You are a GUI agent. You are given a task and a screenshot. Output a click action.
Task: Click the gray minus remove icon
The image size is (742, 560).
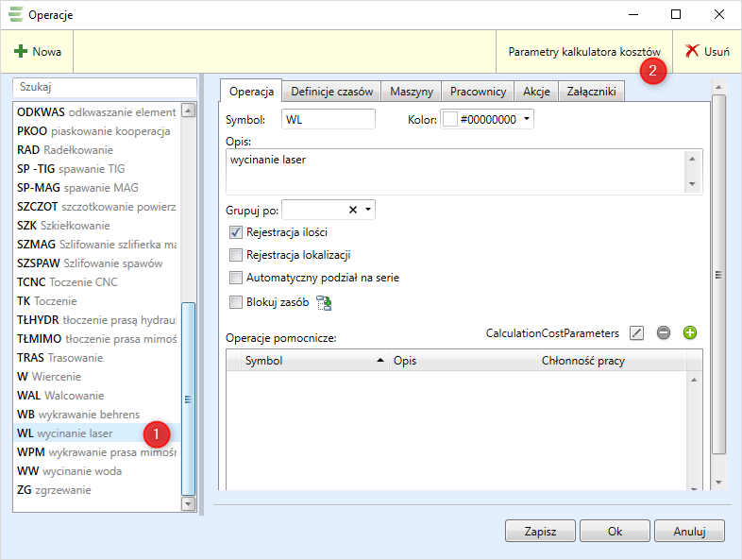click(x=664, y=333)
